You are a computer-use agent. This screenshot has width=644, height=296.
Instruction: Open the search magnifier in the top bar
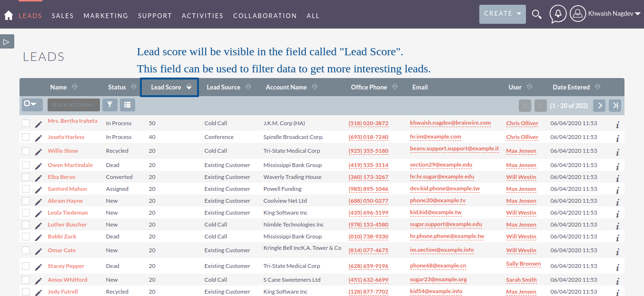coord(537,14)
